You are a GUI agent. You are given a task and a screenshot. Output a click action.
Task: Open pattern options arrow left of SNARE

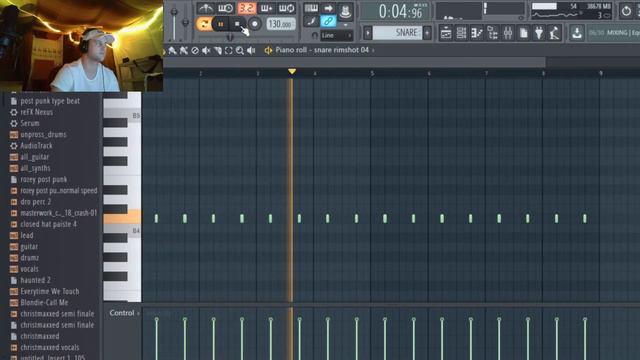point(367,33)
